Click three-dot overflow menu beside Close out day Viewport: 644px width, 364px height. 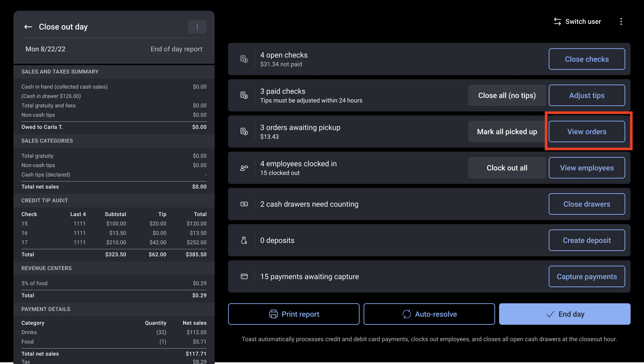(197, 27)
